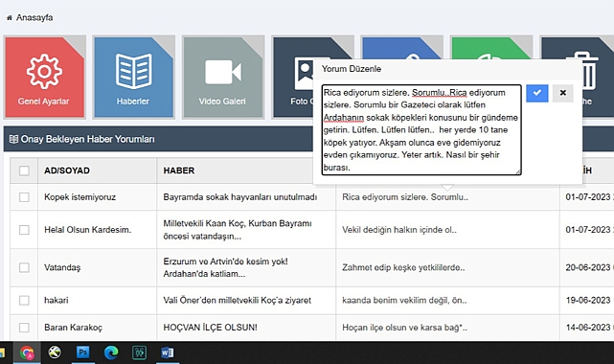This screenshot has height=364, width=614.
Task: Click comment 'Rica ediyorum sizlere. Sorumlu..'
Action: pos(405,197)
